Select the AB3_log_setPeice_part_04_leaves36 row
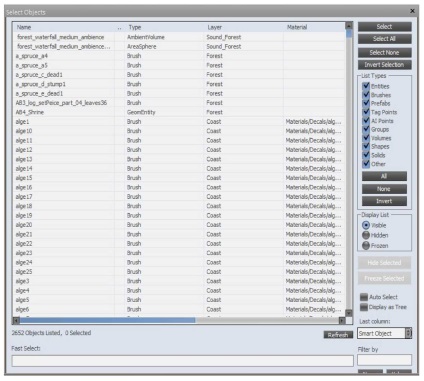Screen dimensions: 424x381 179,103
